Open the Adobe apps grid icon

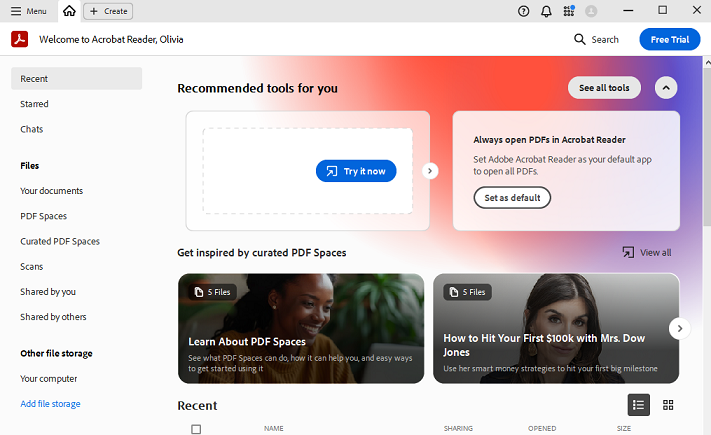tap(569, 11)
